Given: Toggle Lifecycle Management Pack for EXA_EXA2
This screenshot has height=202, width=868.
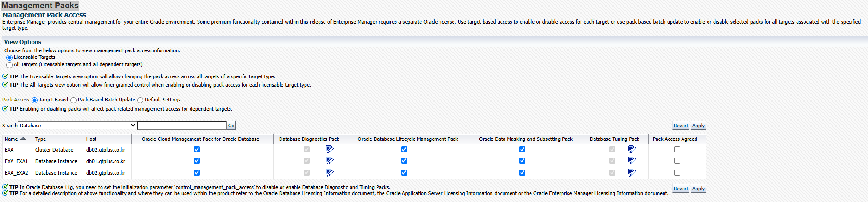Looking at the screenshot, I should 404,172.
